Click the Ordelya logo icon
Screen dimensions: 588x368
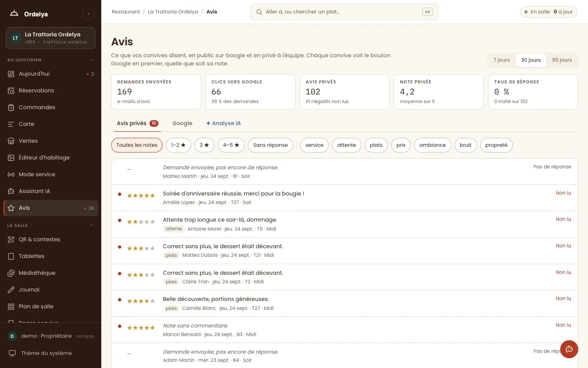tap(14, 13)
